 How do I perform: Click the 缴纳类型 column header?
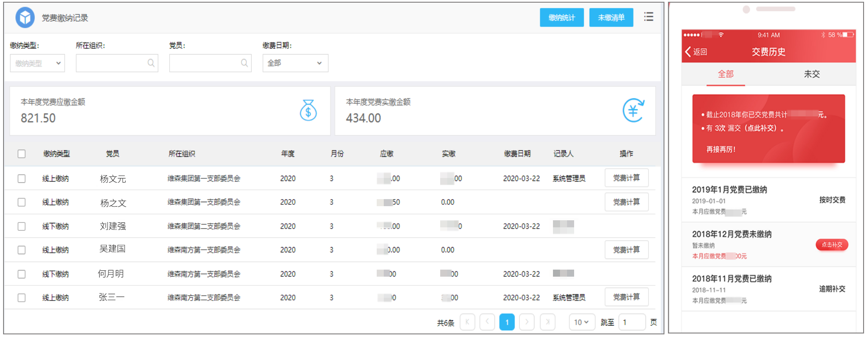[56, 154]
